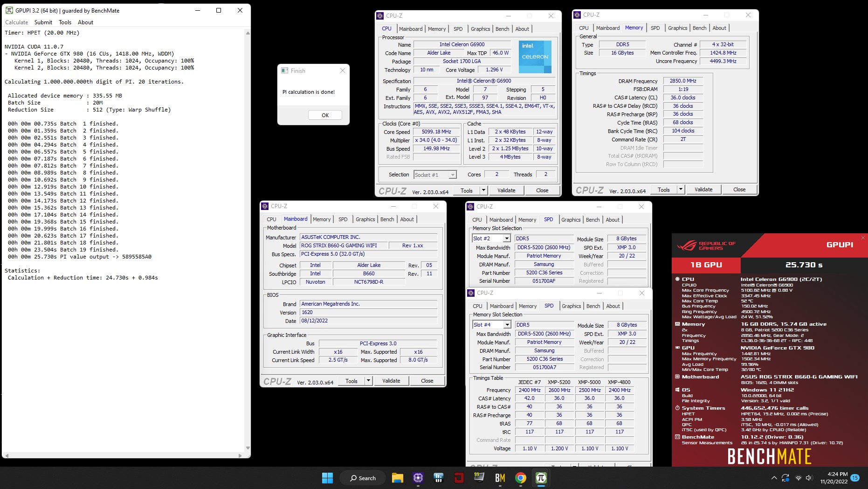The image size is (868, 489).
Task: Click the GPU section icon in BenchMate panel
Action: pos(677,348)
